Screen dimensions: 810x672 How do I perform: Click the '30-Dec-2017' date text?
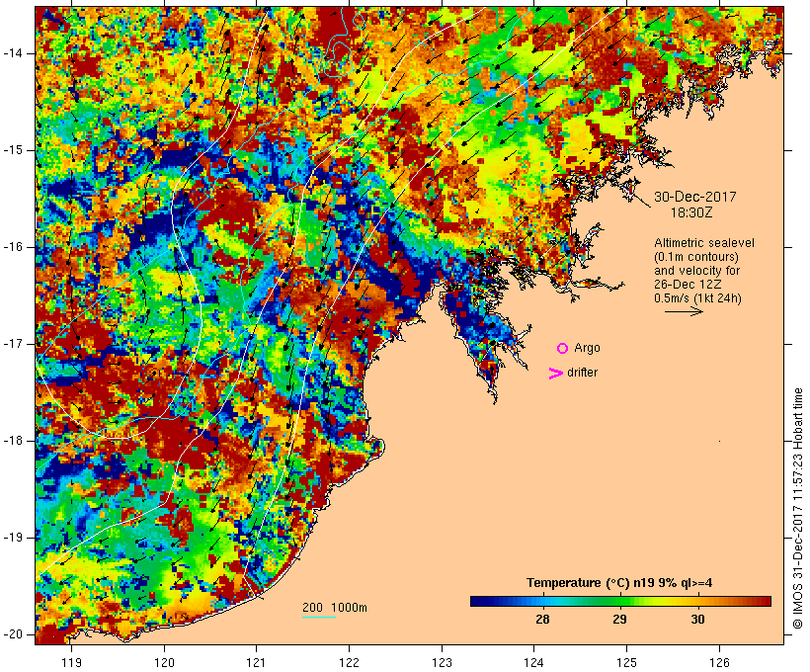(x=694, y=197)
